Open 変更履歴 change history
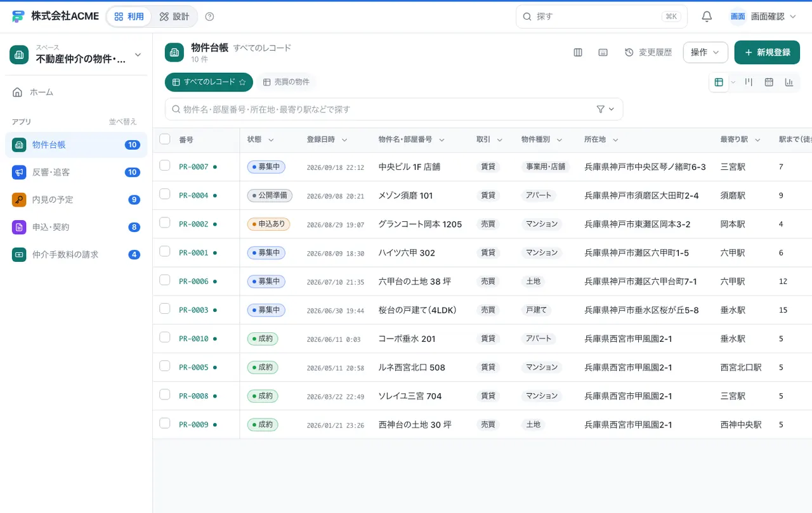Screen dimensions: 812x513 pos(648,52)
